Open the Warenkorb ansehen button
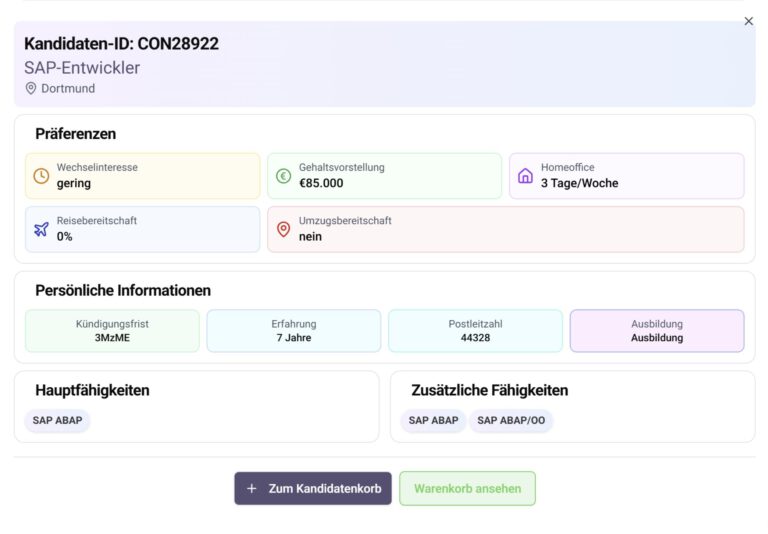 pyautogui.click(x=467, y=489)
